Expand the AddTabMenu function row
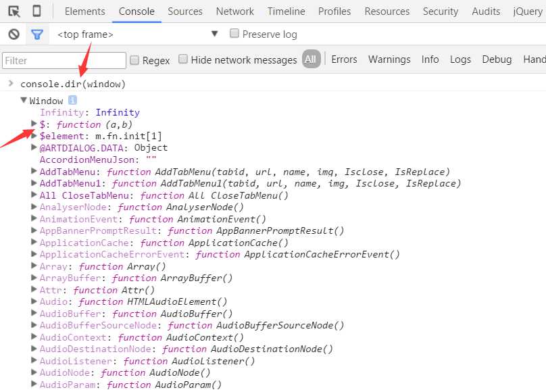546x392 pixels. pyautogui.click(x=34, y=171)
